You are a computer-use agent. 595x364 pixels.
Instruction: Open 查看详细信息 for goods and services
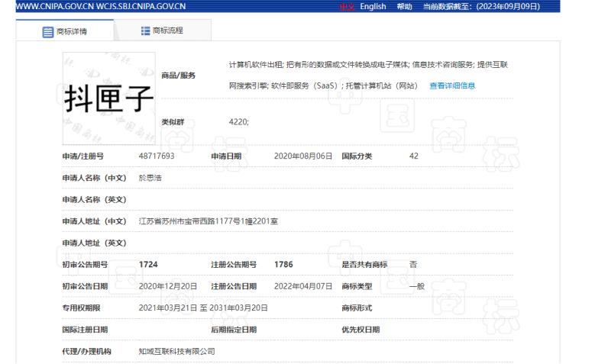pos(452,85)
